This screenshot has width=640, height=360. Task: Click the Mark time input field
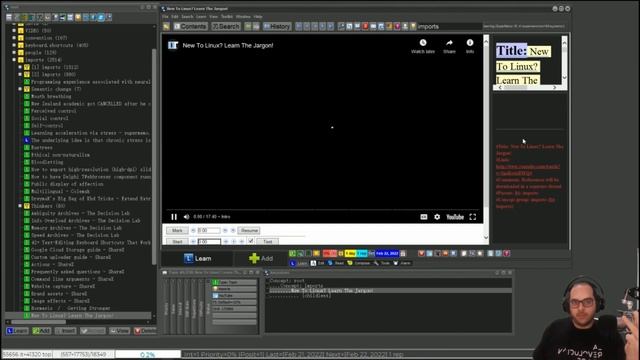pos(209,231)
